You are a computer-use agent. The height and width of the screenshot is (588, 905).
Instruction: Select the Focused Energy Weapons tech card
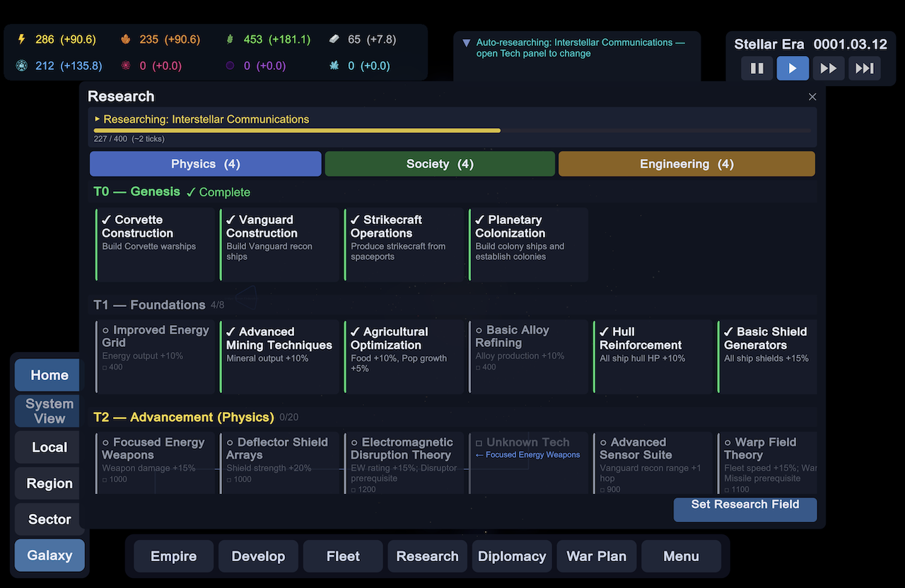pos(156,463)
